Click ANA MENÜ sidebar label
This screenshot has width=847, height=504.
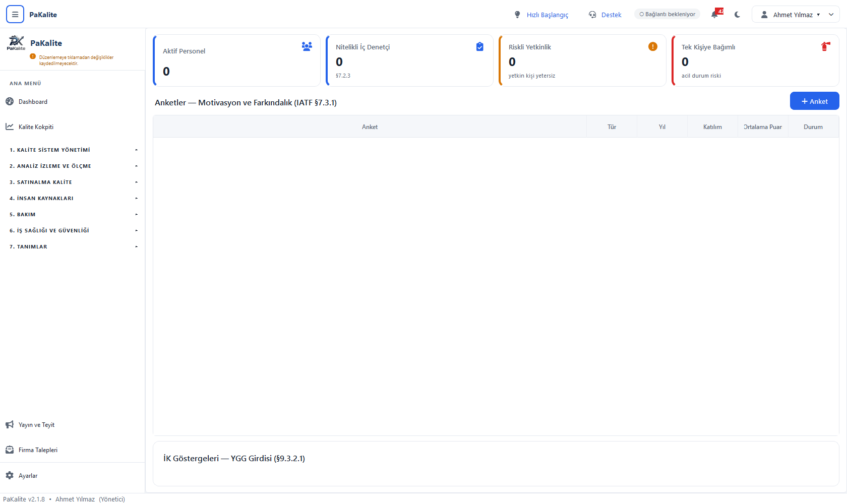(25, 83)
